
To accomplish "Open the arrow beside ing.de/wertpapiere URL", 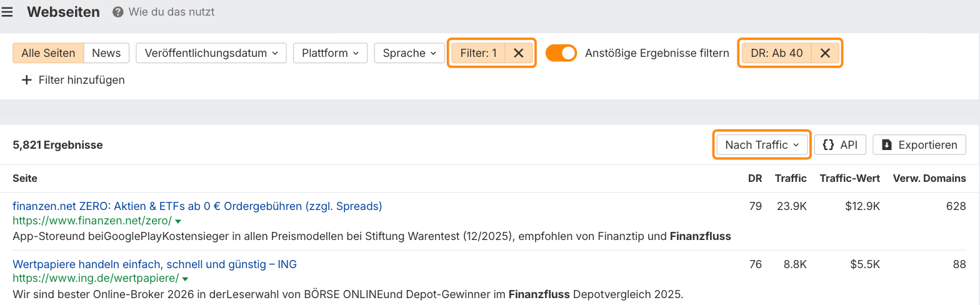I will (186, 279).
